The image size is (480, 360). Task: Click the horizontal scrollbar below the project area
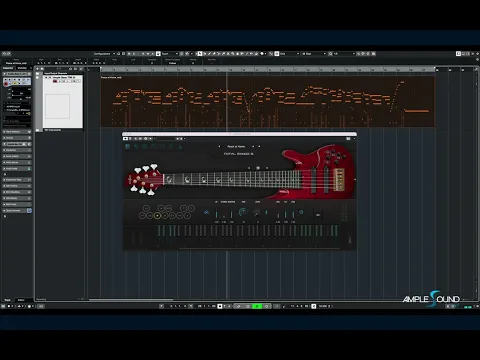(131, 300)
